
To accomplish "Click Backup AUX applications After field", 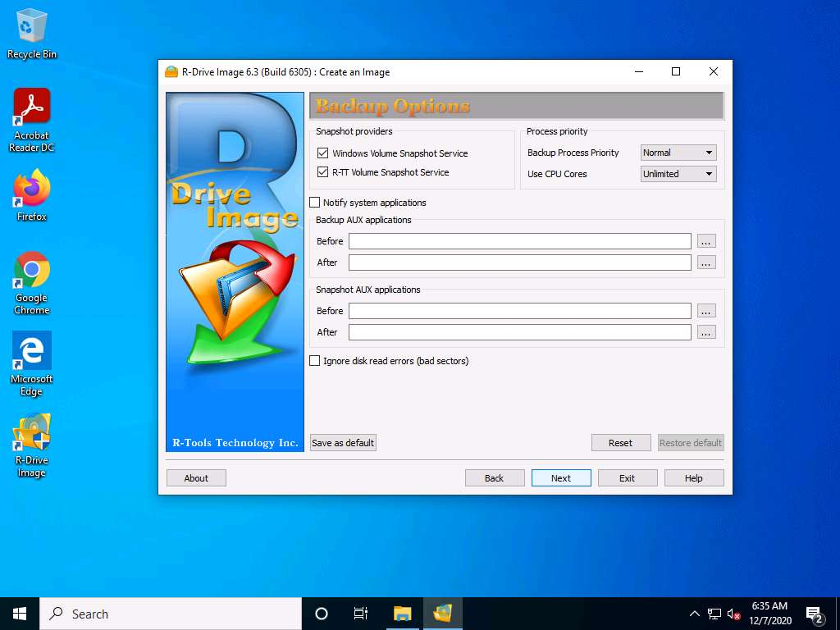I will (519, 262).
